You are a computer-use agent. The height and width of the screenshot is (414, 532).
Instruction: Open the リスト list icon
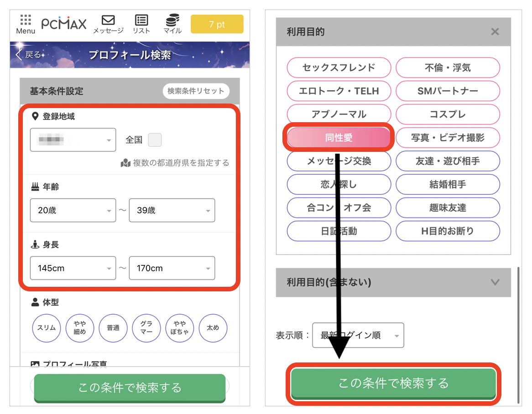pyautogui.click(x=141, y=24)
